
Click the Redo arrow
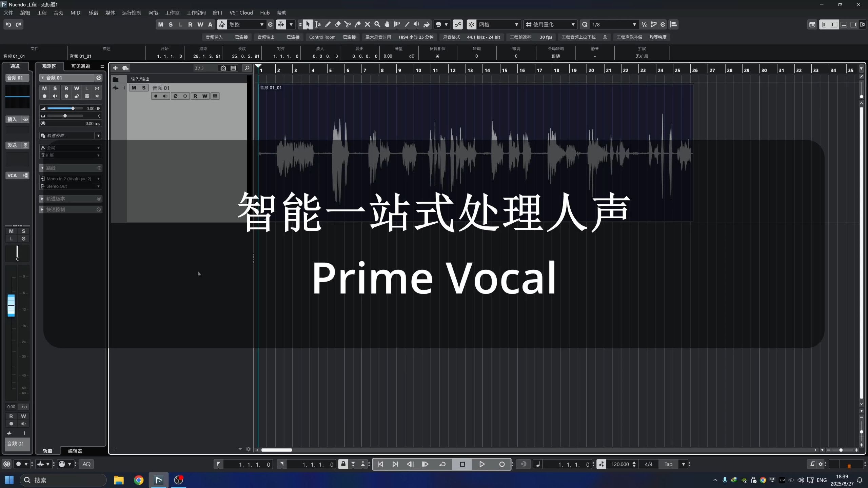tap(19, 24)
